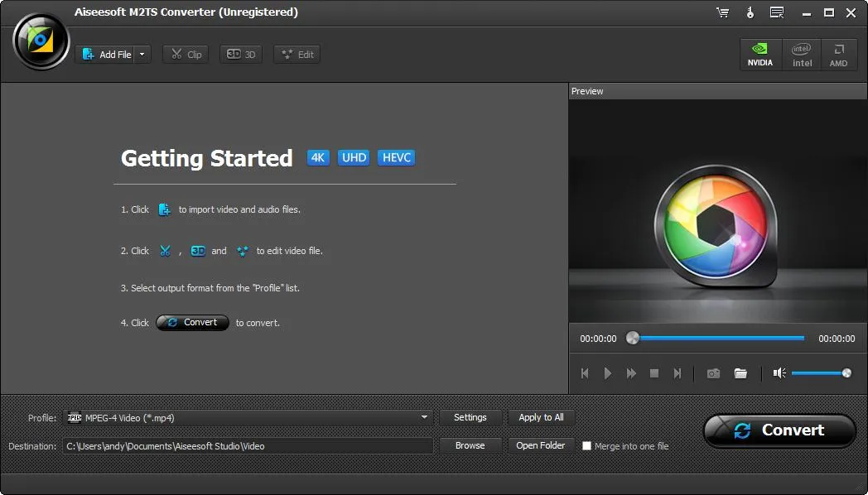Open the 3D settings tool
868x495 pixels.
pos(241,54)
